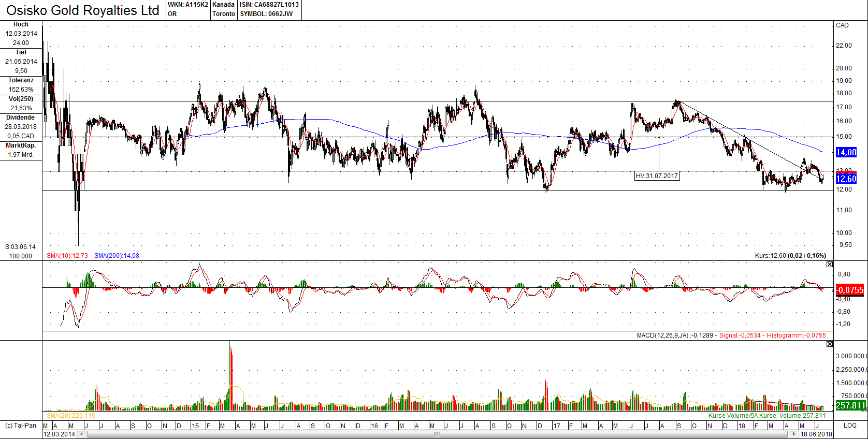The height and width of the screenshot is (439, 868).
Task: Select the HV:31.07.2017 annotation label
Action: click(x=657, y=176)
